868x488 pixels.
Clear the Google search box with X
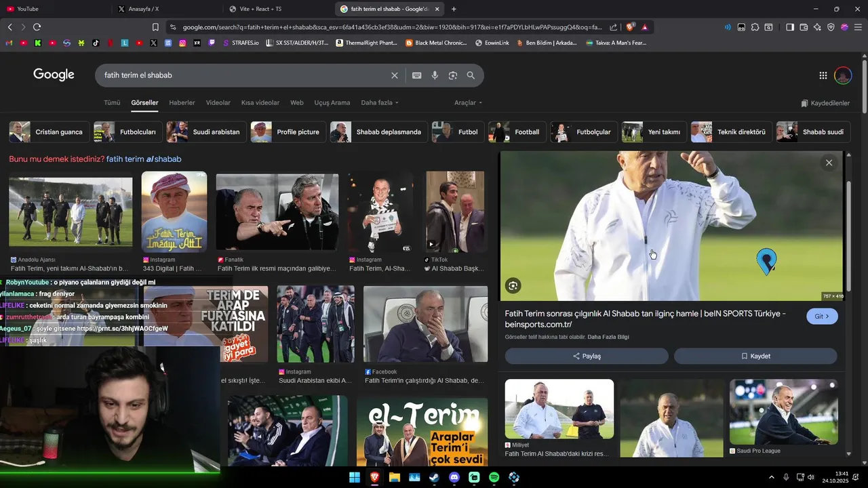pos(395,75)
